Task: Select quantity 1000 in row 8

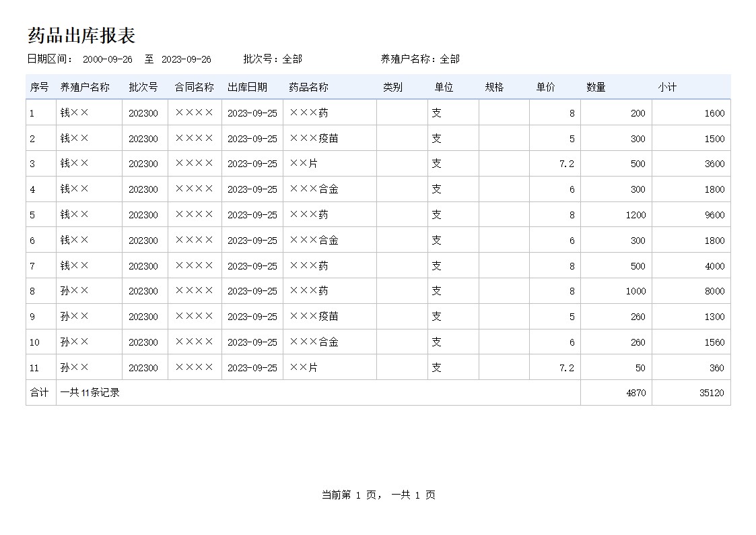Action: click(636, 291)
